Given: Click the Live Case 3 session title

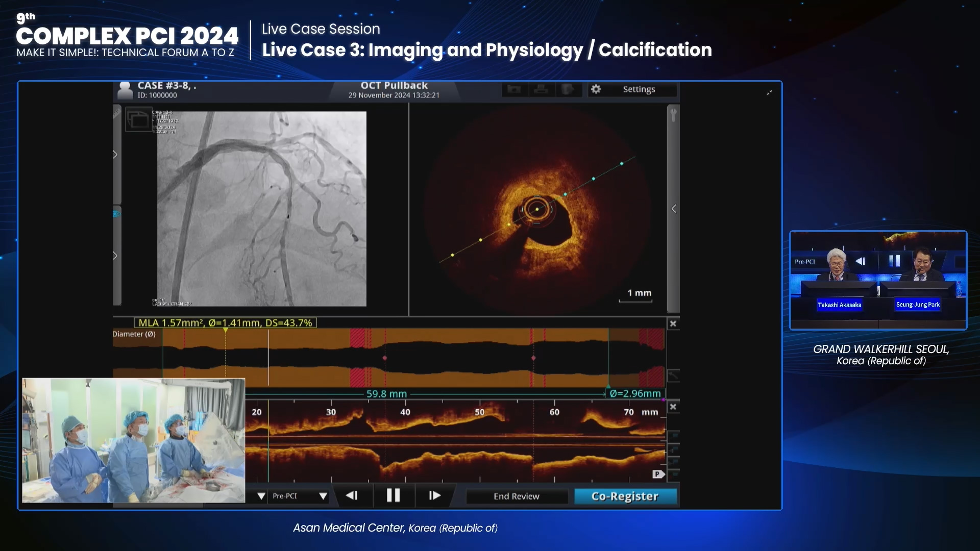Looking at the screenshot, I should tap(487, 50).
